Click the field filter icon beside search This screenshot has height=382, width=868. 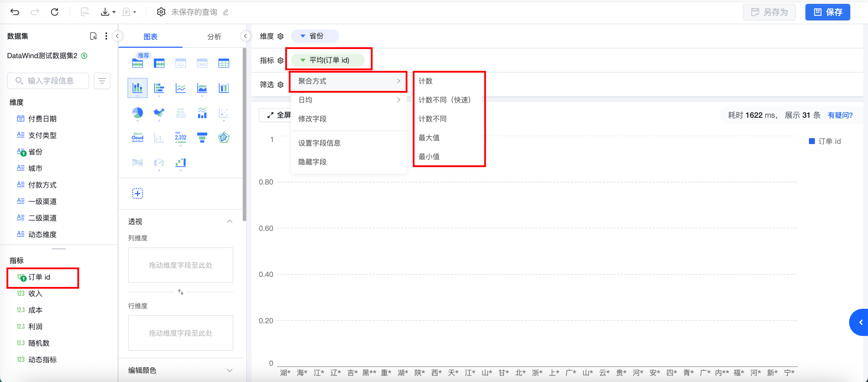102,81
